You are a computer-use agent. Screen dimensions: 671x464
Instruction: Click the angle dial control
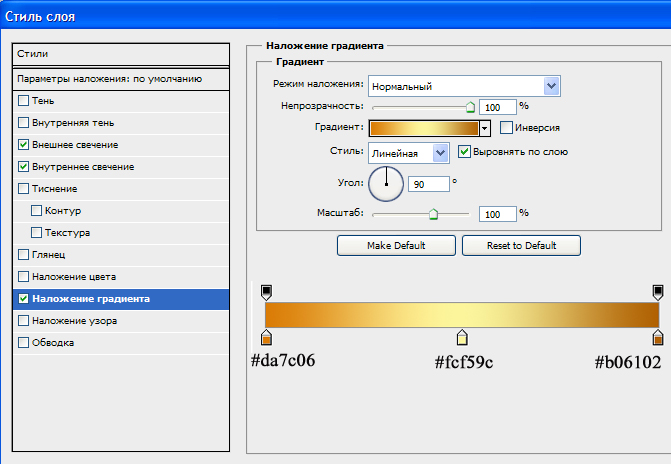click(x=386, y=184)
